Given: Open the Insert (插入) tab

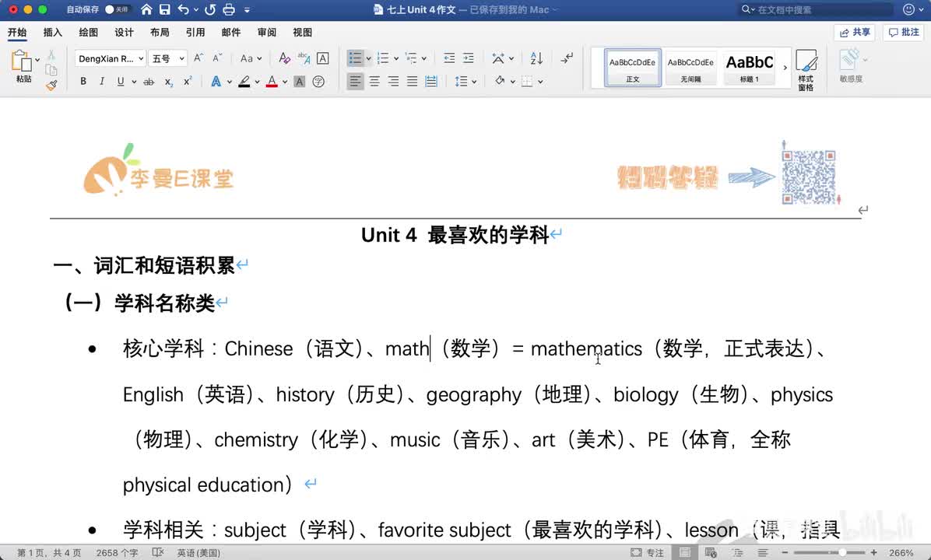Looking at the screenshot, I should [53, 32].
